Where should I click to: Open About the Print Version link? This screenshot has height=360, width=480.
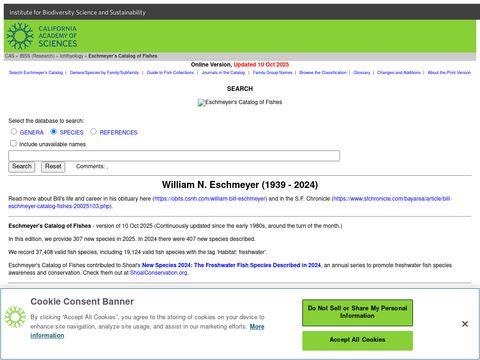(x=449, y=73)
